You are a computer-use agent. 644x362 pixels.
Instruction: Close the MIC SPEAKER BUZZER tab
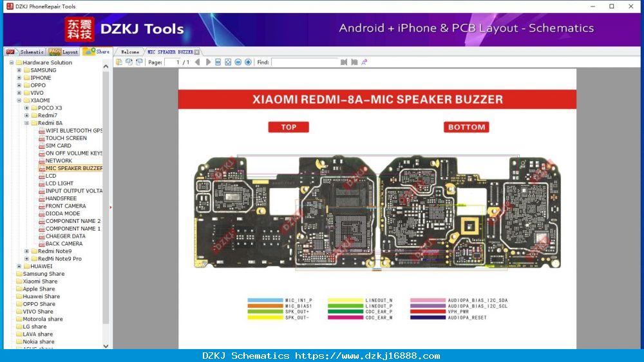(x=197, y=52)
